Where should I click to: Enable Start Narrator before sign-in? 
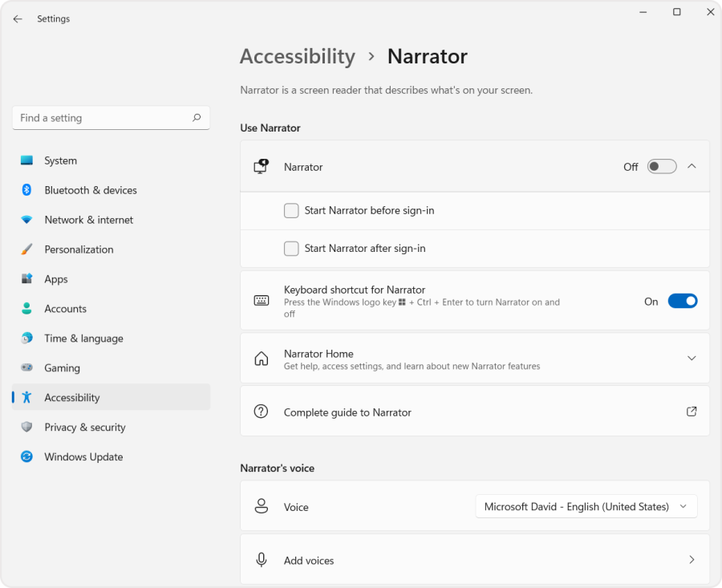click(291, 209)
